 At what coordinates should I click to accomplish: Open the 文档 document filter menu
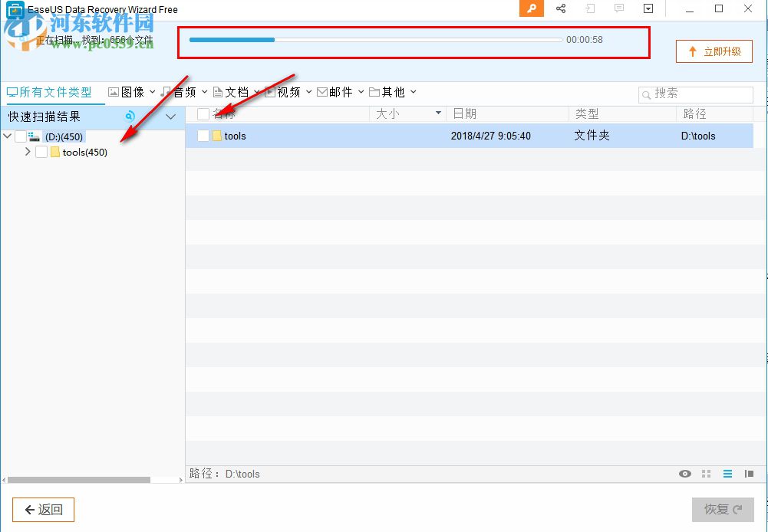coord(236,92)
